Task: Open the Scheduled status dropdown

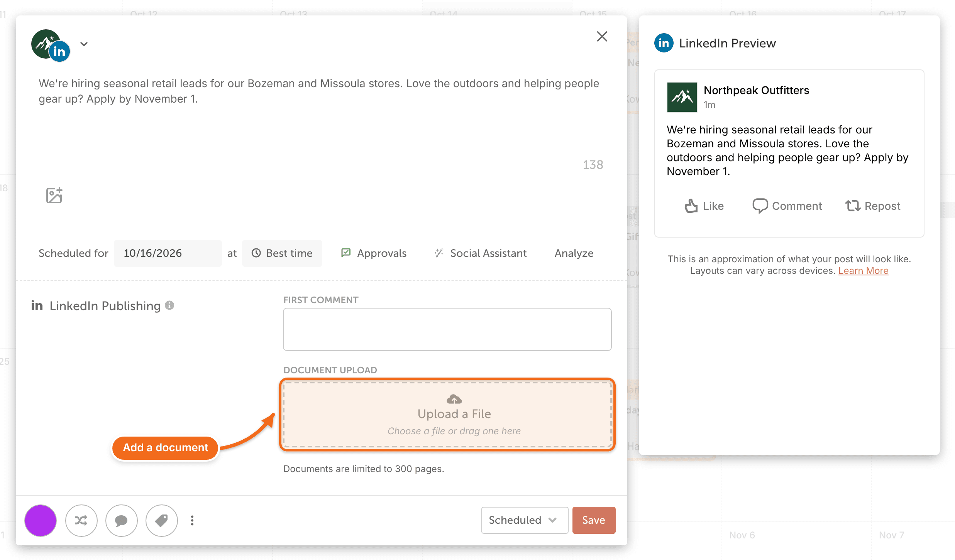Action: (525, 520)
